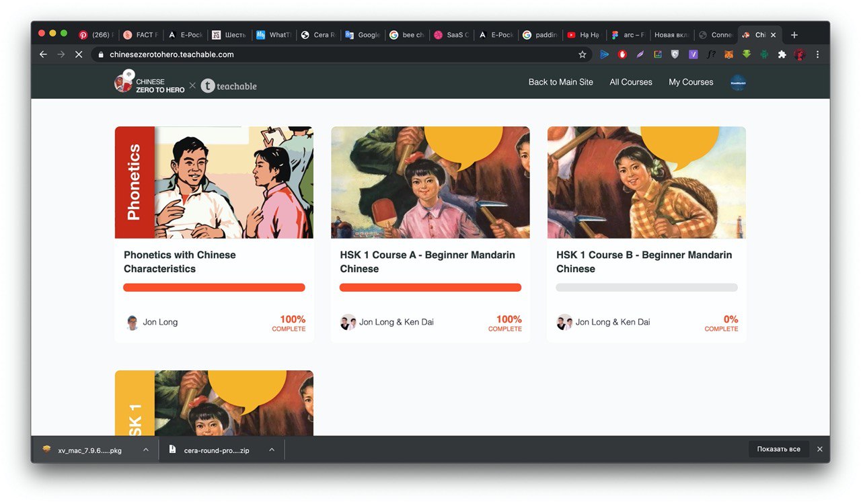Close the downloads bar
861x504 pixels.
[819, 449]
